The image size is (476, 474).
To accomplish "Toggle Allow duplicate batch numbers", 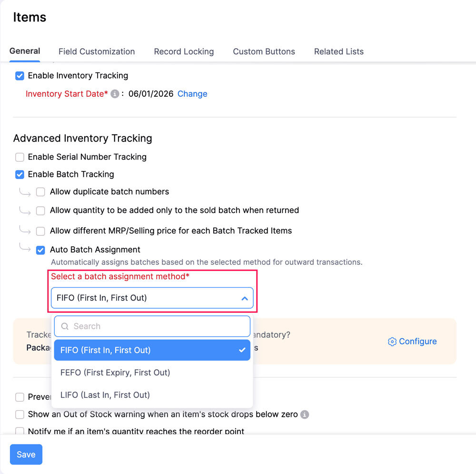I will pos(40,192).
